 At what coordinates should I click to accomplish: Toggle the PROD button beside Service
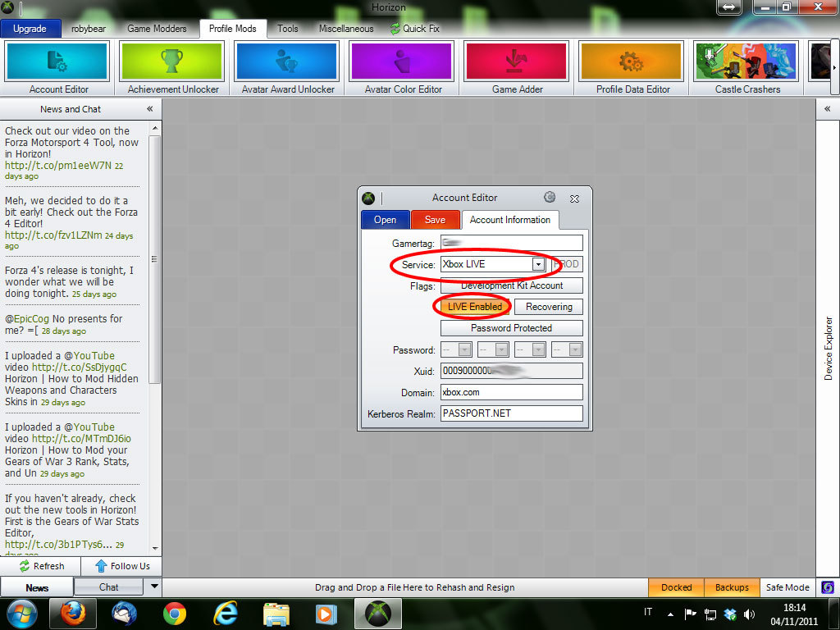tap(566, 264)
